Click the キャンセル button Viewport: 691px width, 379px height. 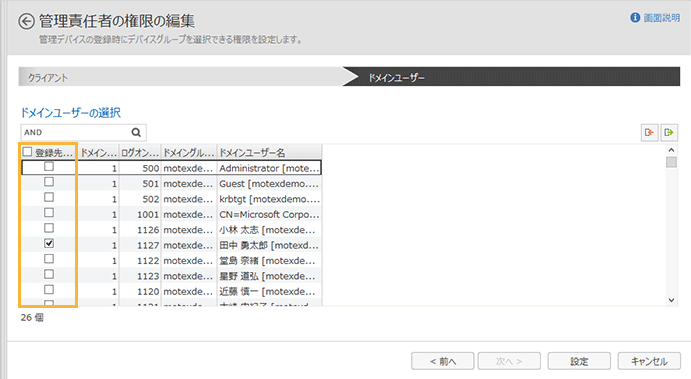coord(649,361)
